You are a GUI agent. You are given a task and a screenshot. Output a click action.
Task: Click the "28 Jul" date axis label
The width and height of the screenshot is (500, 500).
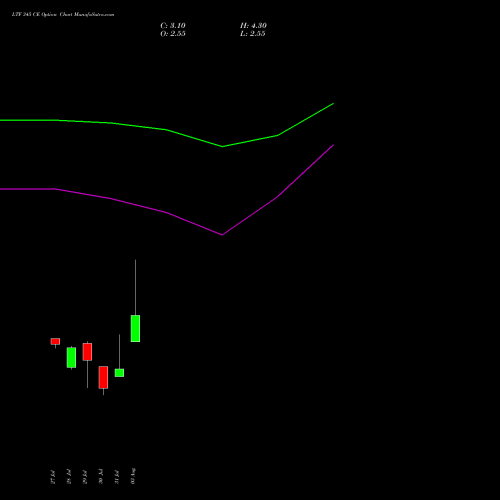69,477
